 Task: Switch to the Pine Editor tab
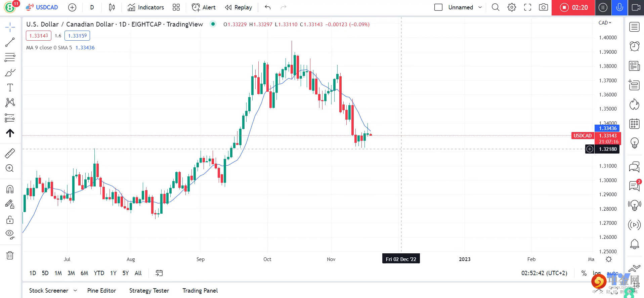pos(101,291)
